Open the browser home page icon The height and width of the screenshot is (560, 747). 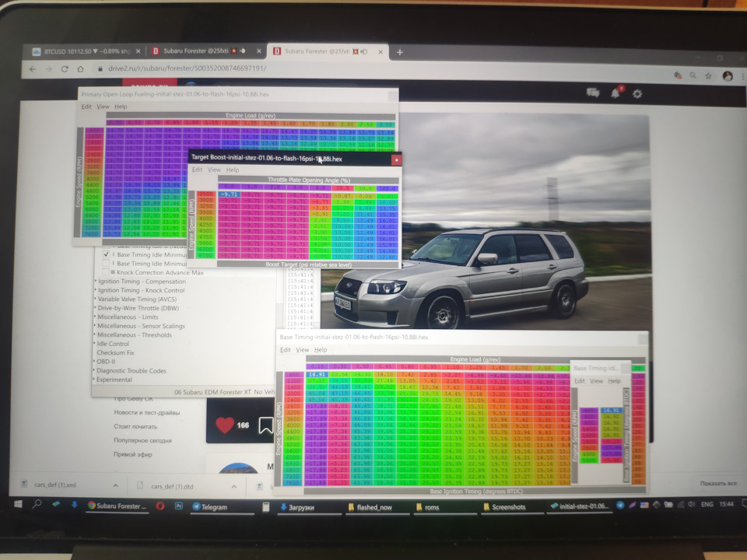click(80, 69)
